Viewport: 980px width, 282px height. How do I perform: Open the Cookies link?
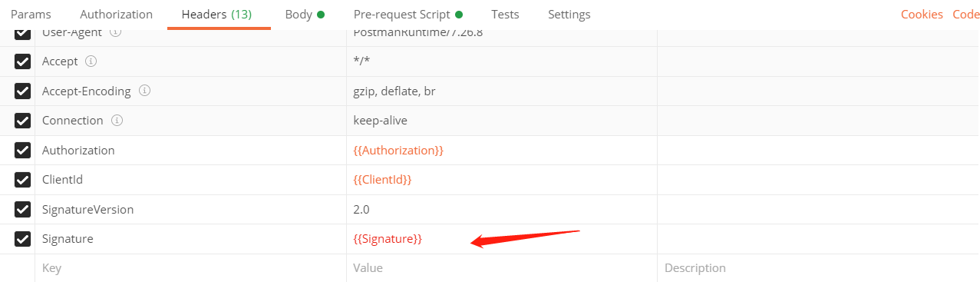(x=922, y=15)
